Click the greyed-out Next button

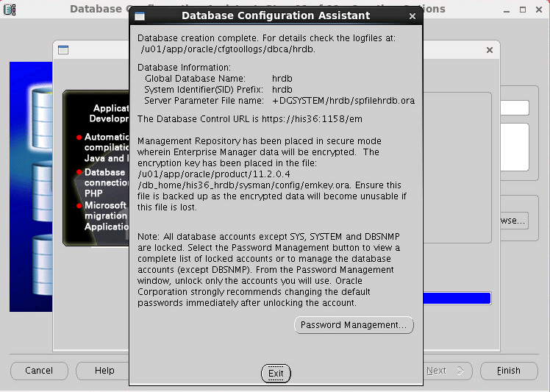(448, 371)
